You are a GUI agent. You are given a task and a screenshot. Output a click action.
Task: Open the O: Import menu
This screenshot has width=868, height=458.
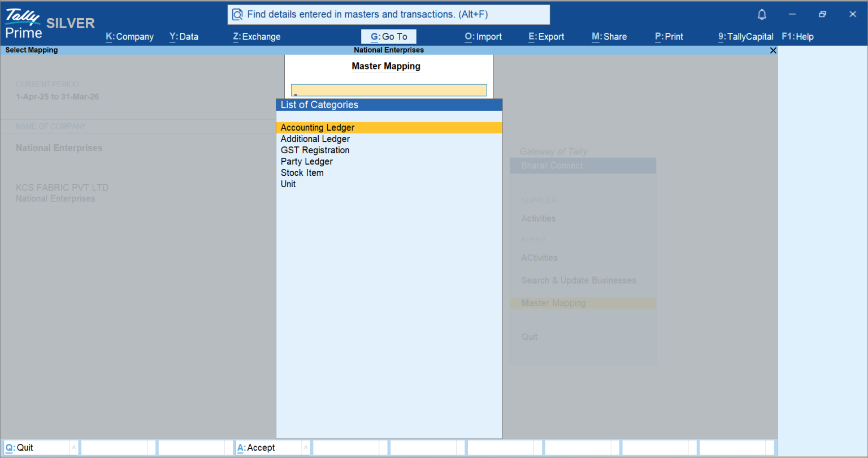coord(483,37)
